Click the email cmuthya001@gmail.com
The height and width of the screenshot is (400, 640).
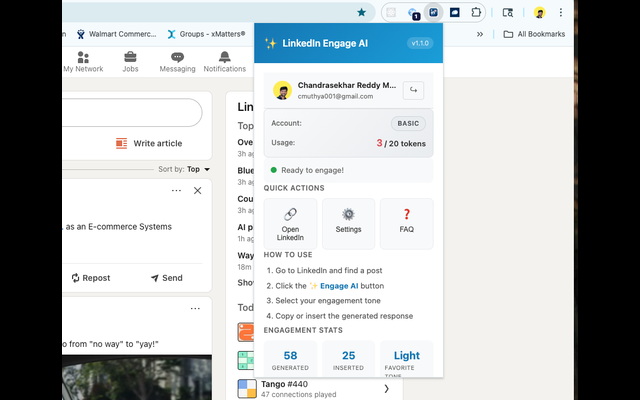[335, 96]
